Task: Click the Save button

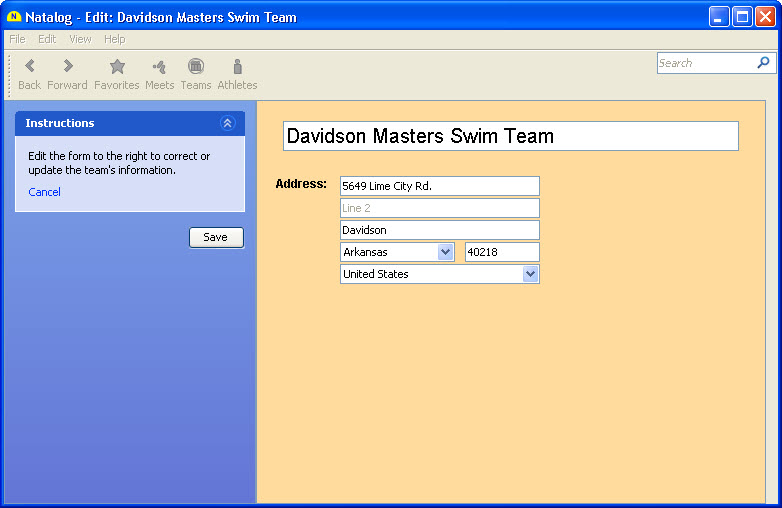Action: pos(216,238)
